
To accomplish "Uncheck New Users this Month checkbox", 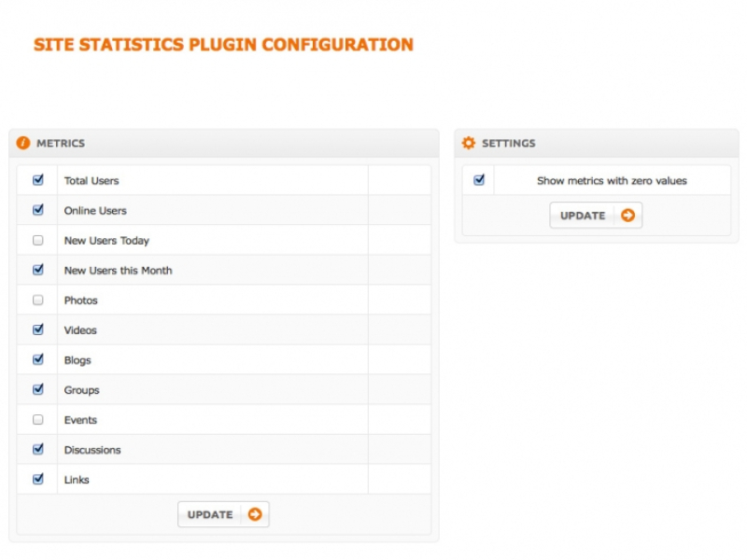I will pos(38,270).
